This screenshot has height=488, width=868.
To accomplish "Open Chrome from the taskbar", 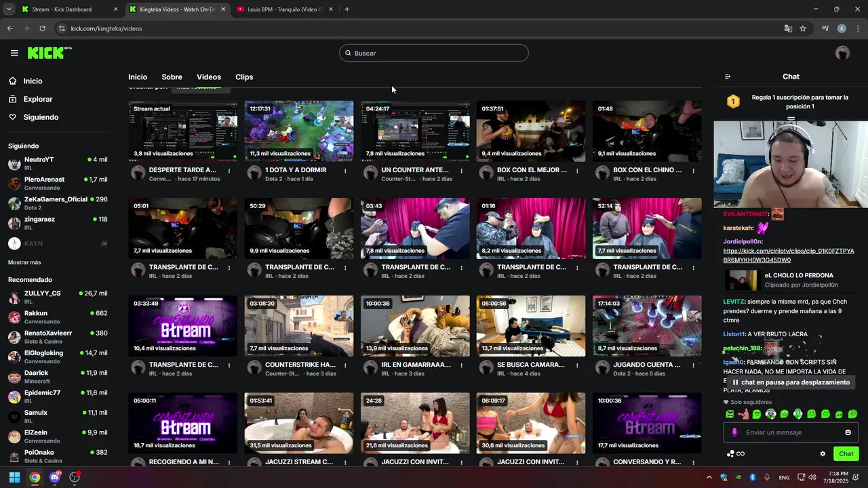I will (x=35, y=477).
